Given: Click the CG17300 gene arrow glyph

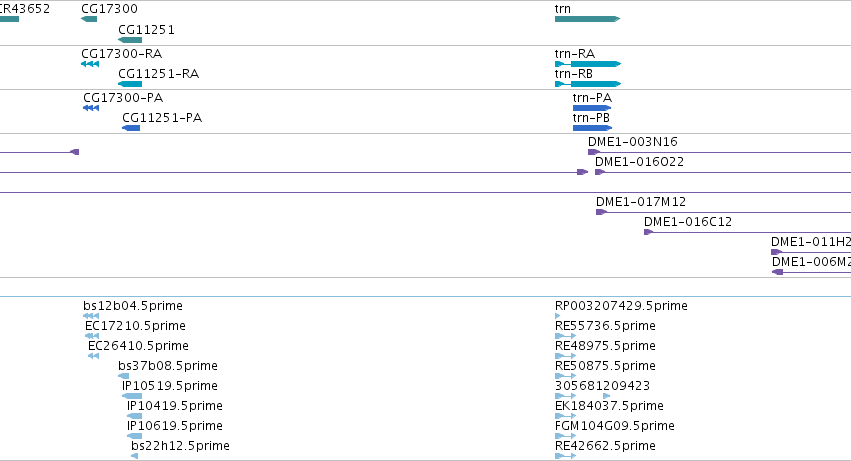Looking at the screenshot, I should (x=89, y=19).
